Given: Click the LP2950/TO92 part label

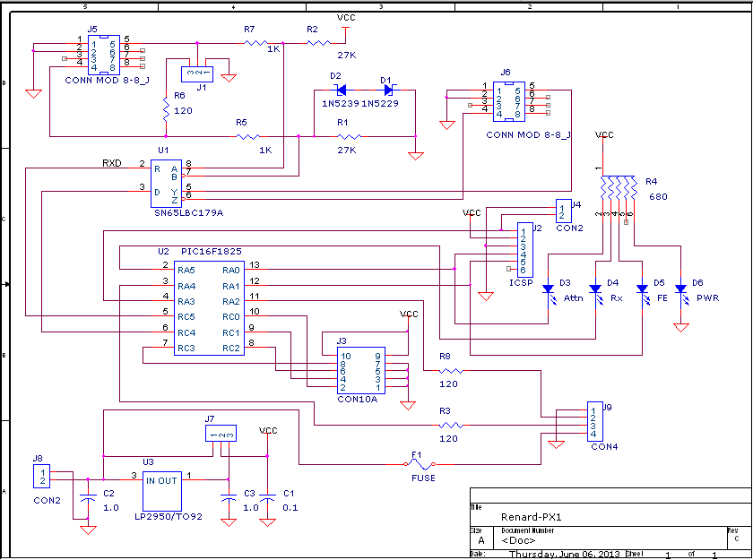Looking at the screenshot, I should pyautogui.click(x=169, y=517).
